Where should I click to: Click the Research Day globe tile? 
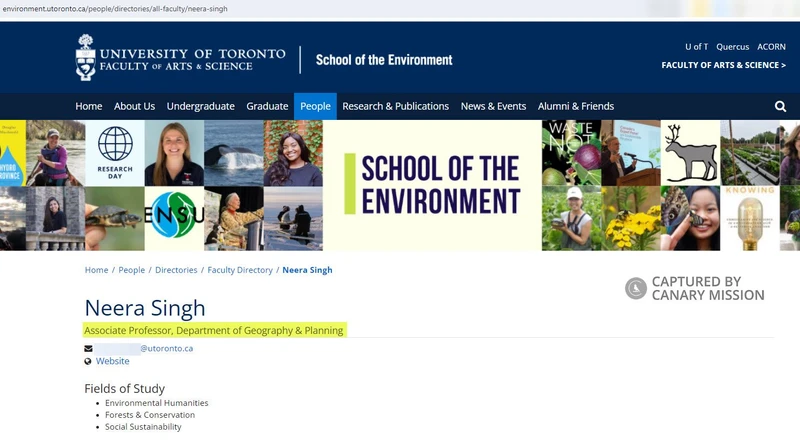(x=115, y=153)
